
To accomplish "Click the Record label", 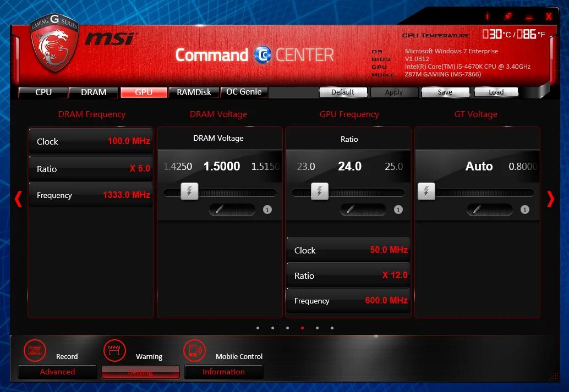I will (67, 356).
